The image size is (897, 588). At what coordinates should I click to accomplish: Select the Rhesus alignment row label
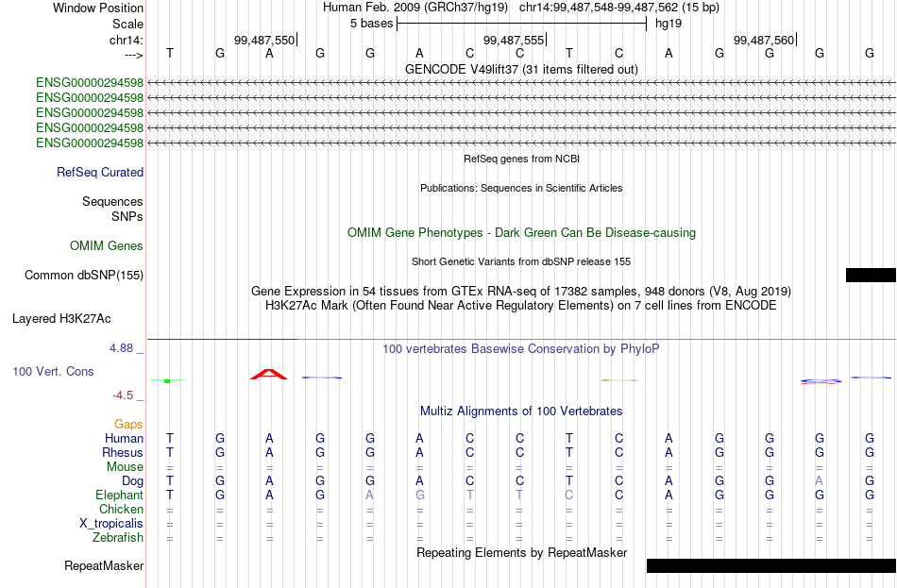tap(123, 452)
